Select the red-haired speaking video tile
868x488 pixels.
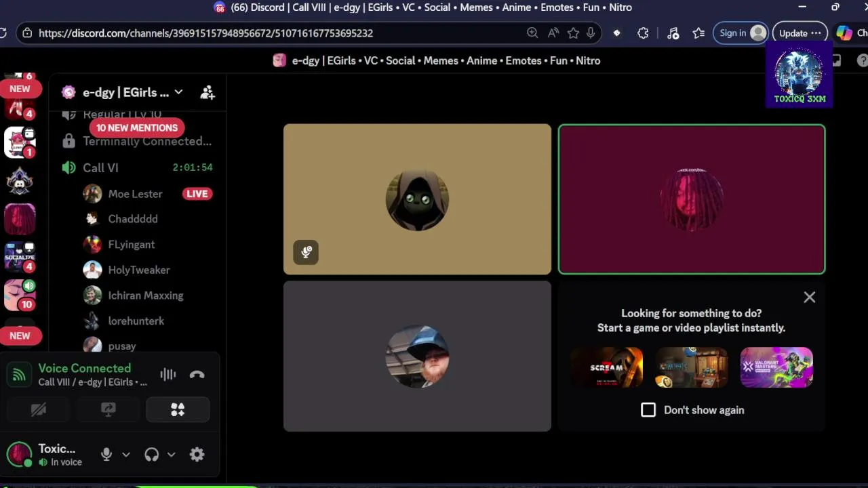click(692, 199)
